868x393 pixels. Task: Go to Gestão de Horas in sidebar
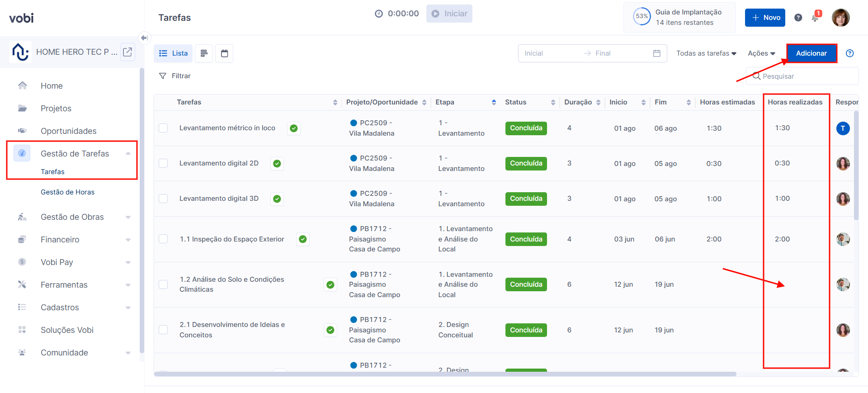coord(67,192)
